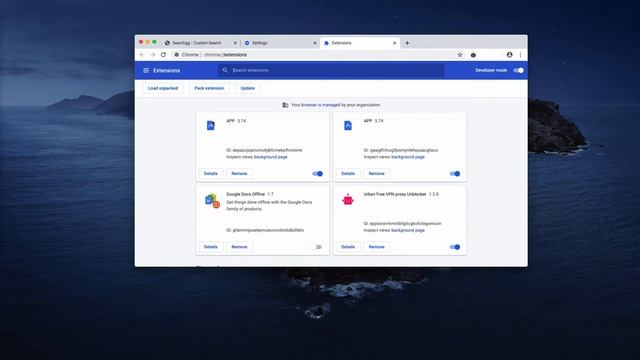This screenshot has height=360, width=640.
Task: Click the Chrome site info icon in the address bar
Action: click(x=176, y=55)
